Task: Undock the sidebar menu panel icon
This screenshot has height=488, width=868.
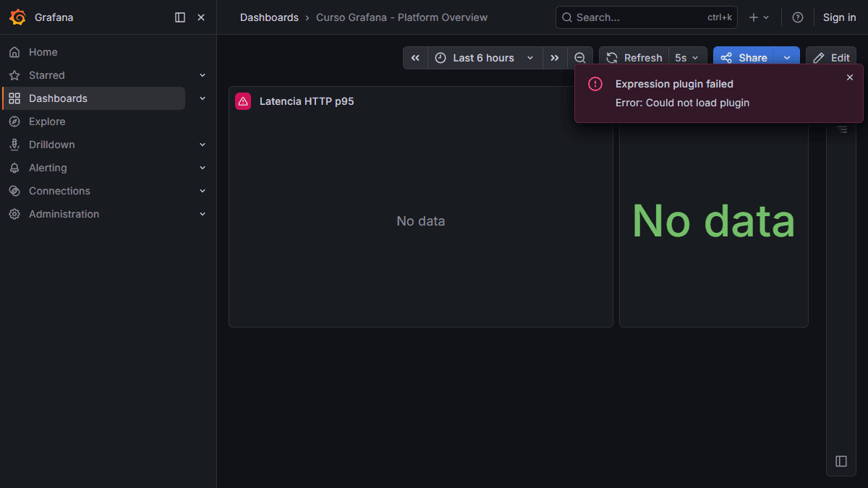Action: pyautogui.click(x=180, y=17)
